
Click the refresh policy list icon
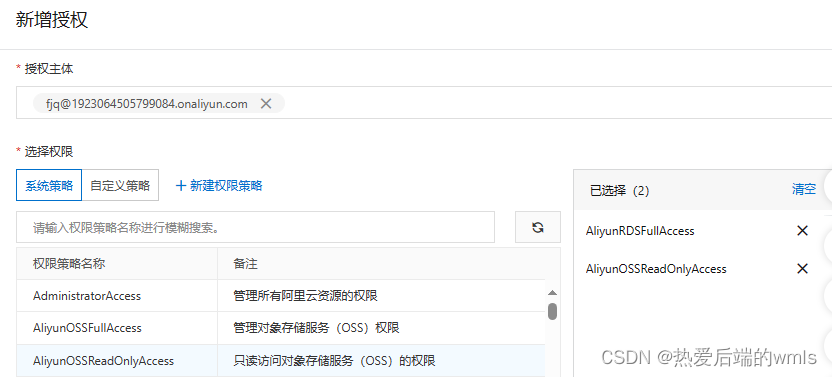(x=538, y=227)
